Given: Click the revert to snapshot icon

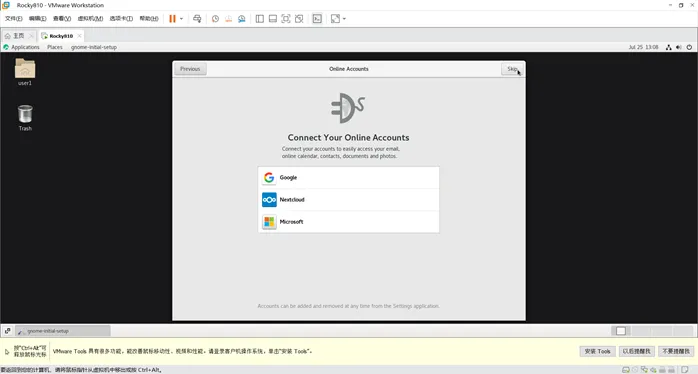Looking at the screenshot, I should click(228, 19).
